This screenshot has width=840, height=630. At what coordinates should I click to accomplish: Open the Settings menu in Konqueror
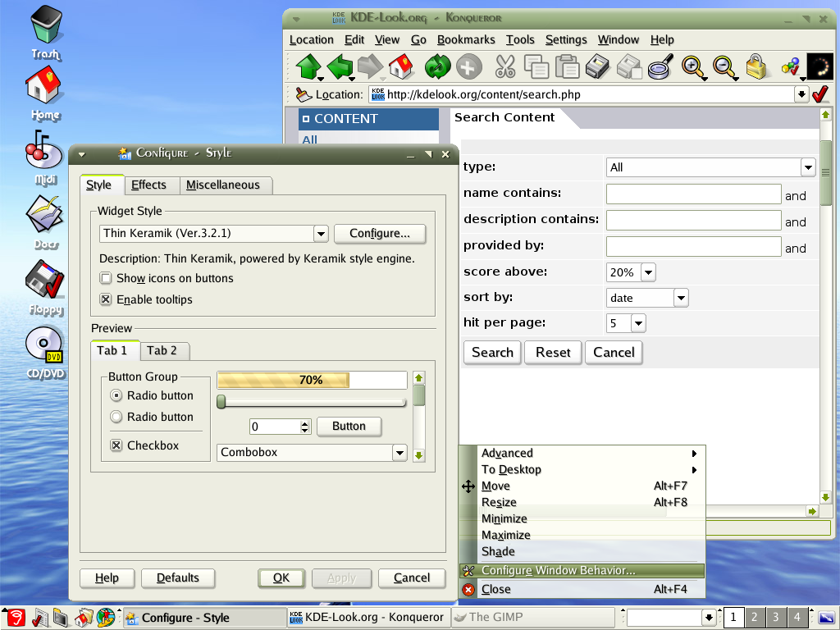566,39
